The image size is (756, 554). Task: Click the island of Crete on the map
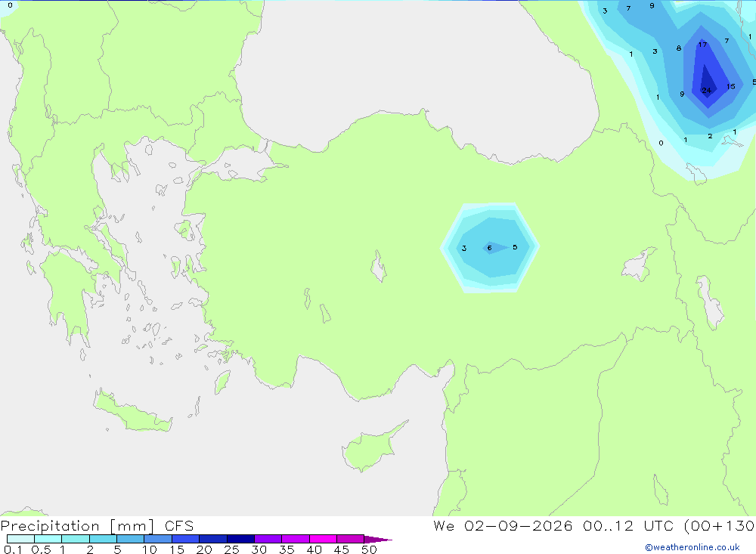click(132, 411)
